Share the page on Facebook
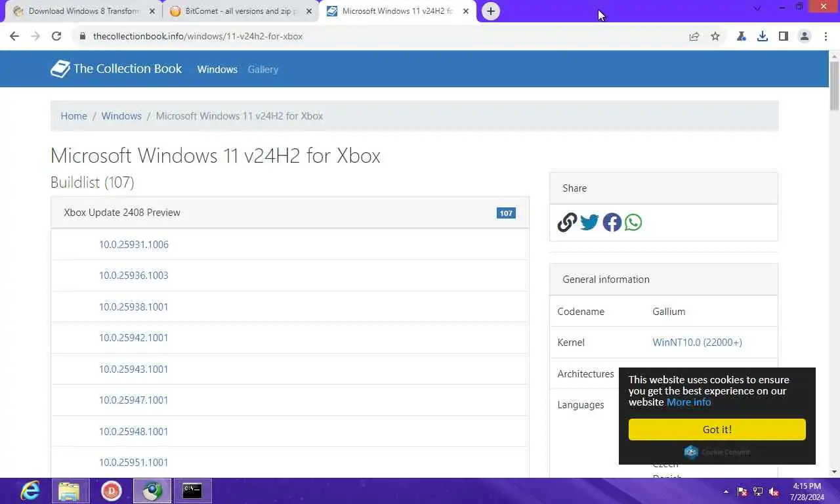This screenshot has width=840, height=504. tap(612, 222)
